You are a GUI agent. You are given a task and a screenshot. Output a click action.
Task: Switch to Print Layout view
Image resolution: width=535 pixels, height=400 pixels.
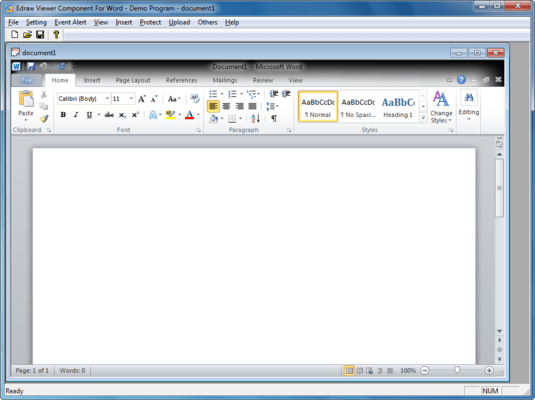pyautogui.click(x=349, y=370)
